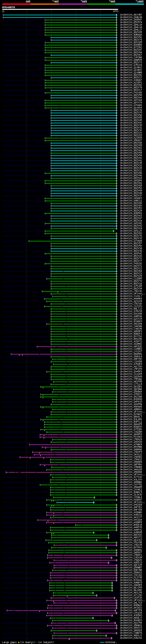Click the purple ~60% identity legend bar
This screenshot has height=644, width=146.
click(73, 4)
